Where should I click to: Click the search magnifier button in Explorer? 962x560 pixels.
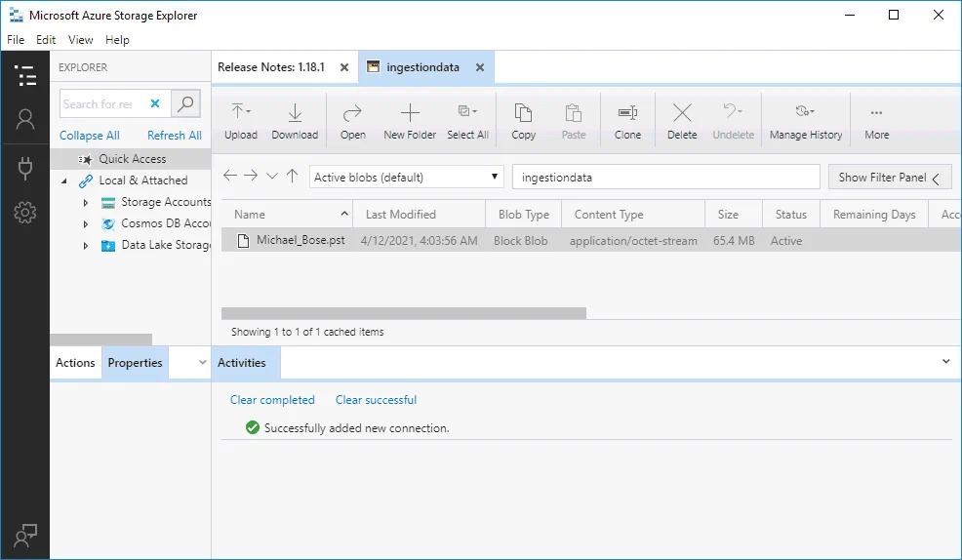click(x=184, y=103)
